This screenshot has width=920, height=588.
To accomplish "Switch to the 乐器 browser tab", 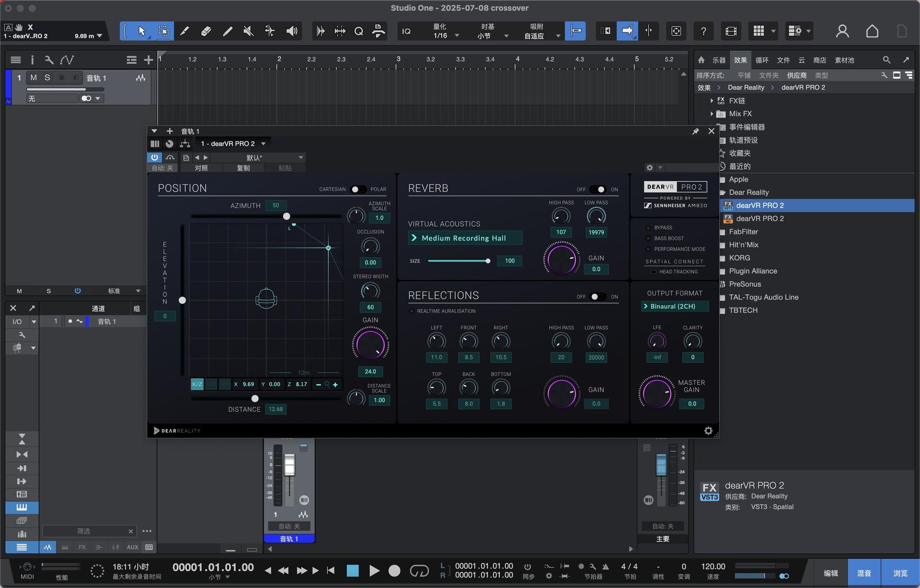I will 719,60.
